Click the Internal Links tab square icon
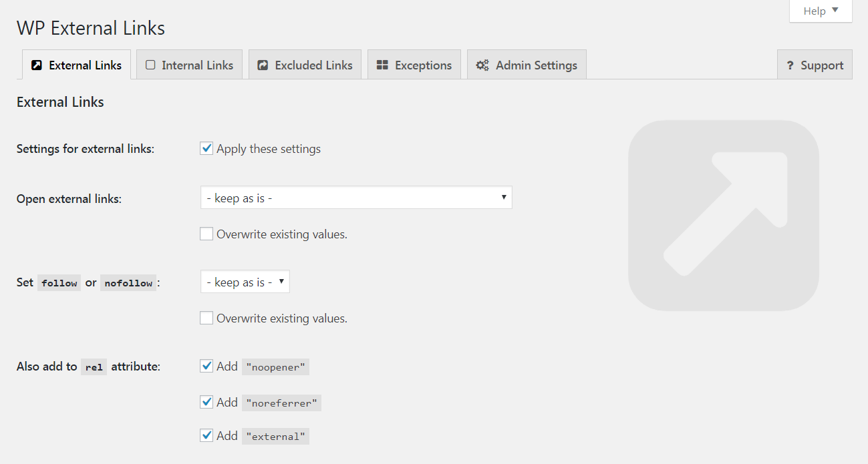Viewport: 868px width, 464px height. (x=150, y=65)
